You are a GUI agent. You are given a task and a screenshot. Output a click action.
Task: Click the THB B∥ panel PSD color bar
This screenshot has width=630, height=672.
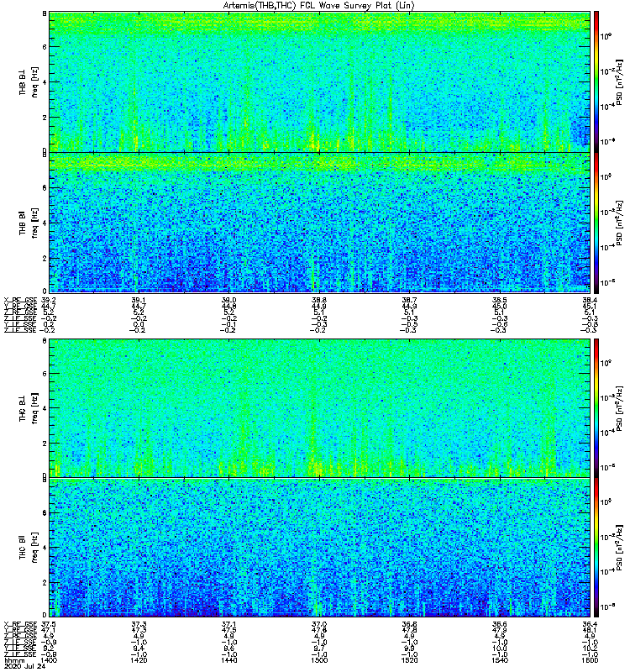click(x=596, y=223)
